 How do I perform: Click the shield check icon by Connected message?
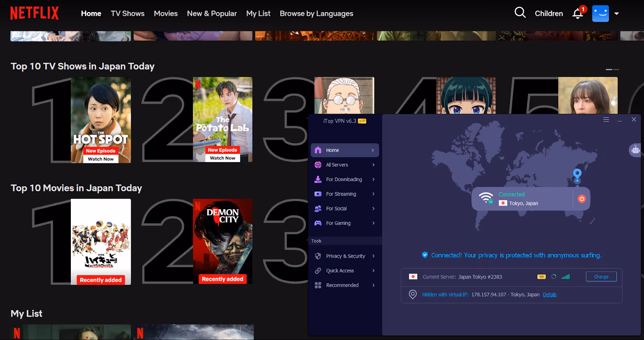(425, 255)
